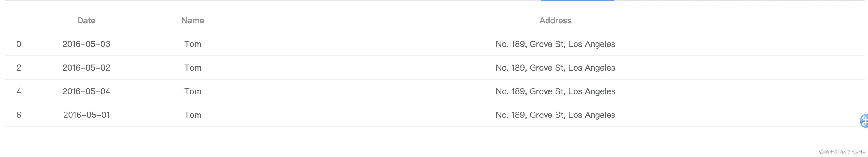Click the 2016-05-04 date cell

tap(86, 91)
